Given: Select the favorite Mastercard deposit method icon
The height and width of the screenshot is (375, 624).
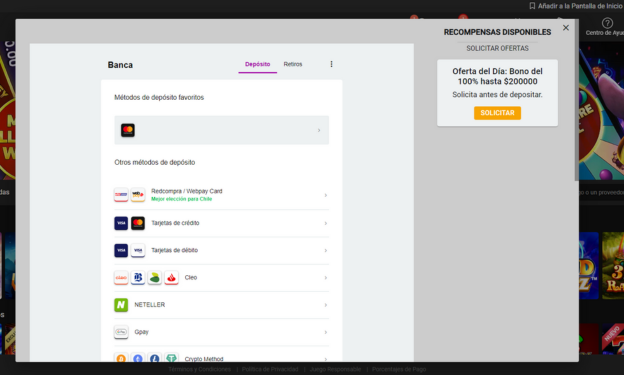Looking at the screenshot, I should click(128, 130).
